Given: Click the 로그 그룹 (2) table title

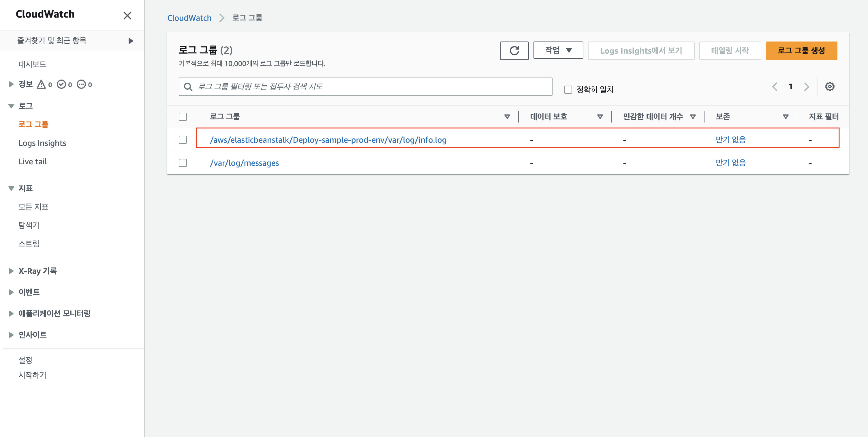Looking at the screenshot, I should [x=206, y=50].
